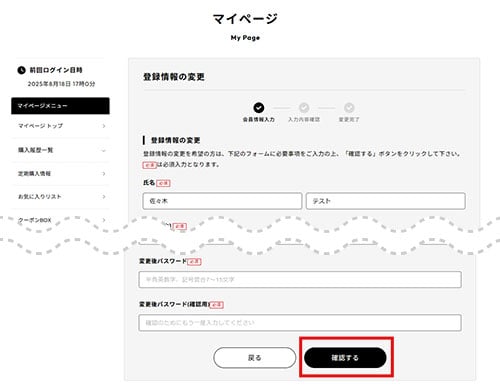The image size is (500, 391).
Task: Click chevron beside マイページトップ
Action: pos(104,126)
